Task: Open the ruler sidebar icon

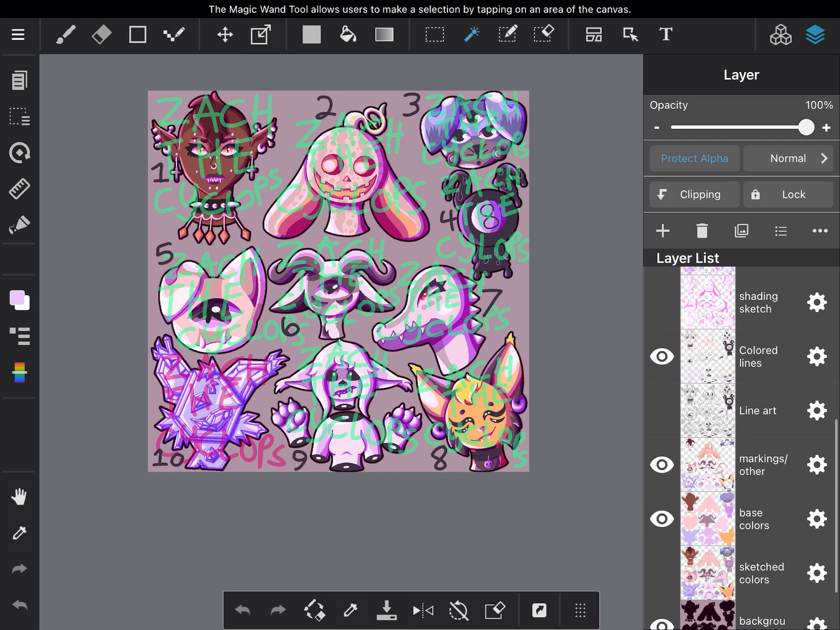Action: pyautogui.click(x=19, y=189)
